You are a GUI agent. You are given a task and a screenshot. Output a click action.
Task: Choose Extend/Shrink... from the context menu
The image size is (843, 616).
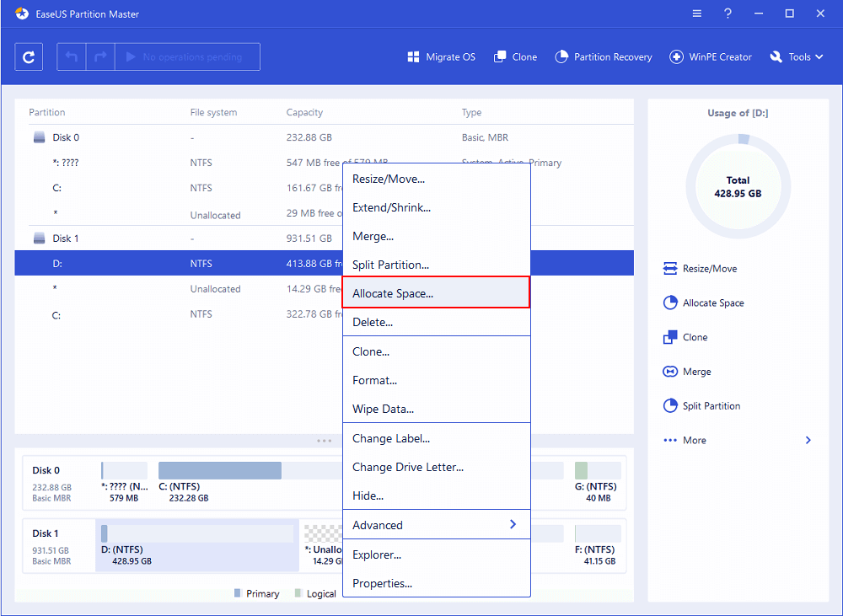(x=437, y=207)
